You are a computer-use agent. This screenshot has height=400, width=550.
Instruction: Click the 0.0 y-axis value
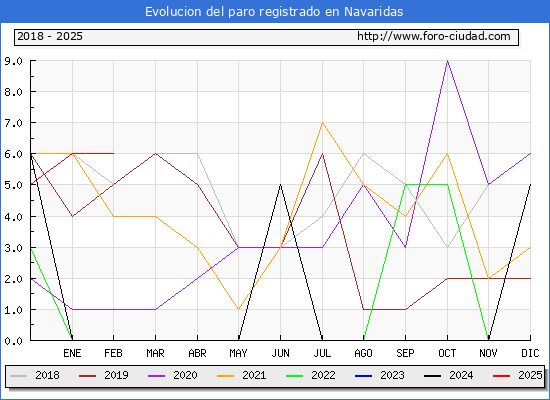[13, 341]
